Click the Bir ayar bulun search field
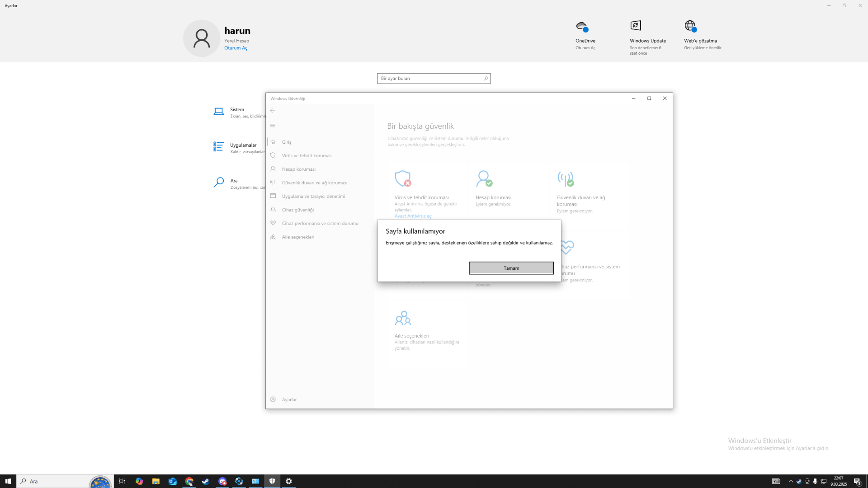Screen dimensions: 868x488 click(429, 79)
